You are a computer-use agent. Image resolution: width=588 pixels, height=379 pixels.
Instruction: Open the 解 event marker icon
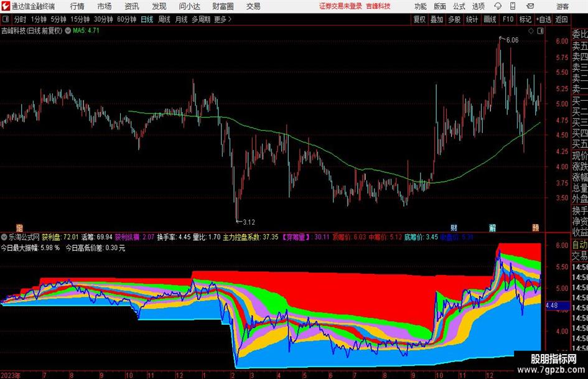click(x=492, y=227)
